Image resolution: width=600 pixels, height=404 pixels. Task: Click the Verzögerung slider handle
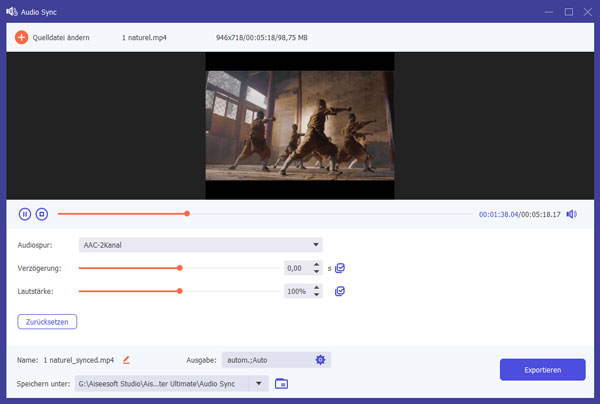click(x=179, y=268)
